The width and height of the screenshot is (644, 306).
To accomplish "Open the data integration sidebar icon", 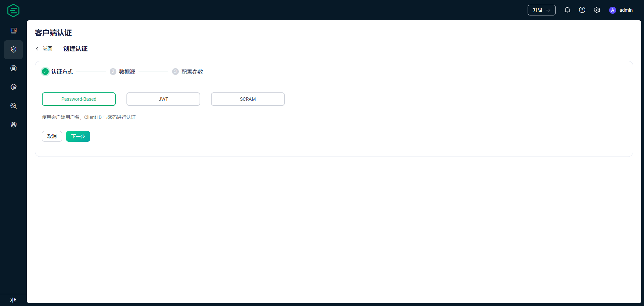I will pos(13,68).
